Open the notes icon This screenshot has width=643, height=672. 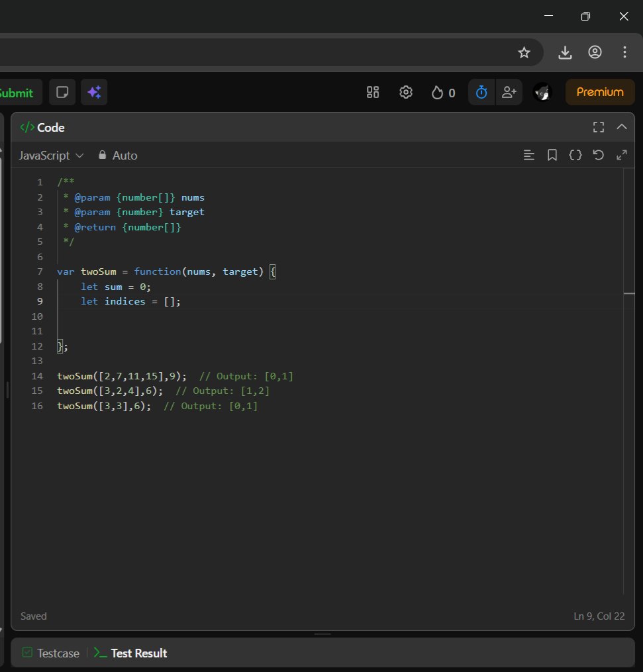62,92
